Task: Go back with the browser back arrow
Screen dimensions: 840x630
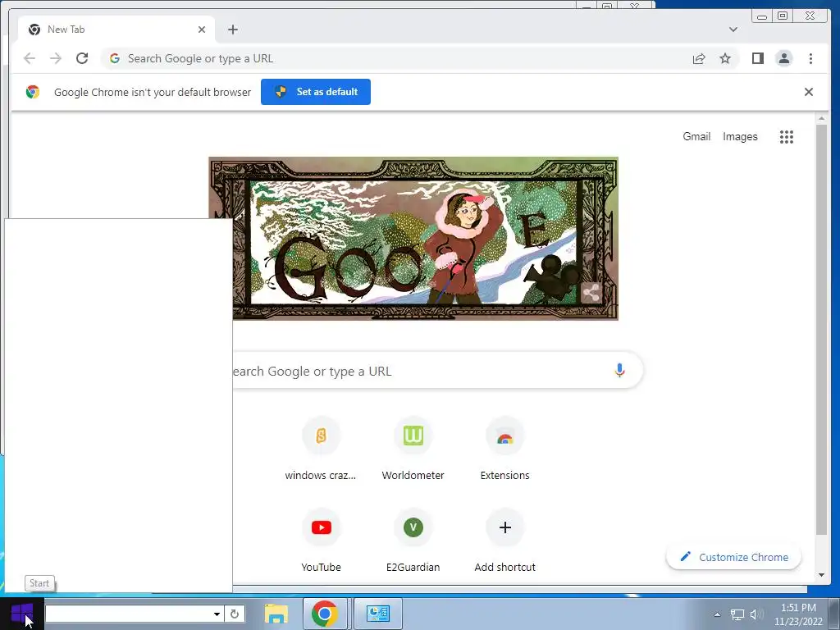Action: point(30,58)
